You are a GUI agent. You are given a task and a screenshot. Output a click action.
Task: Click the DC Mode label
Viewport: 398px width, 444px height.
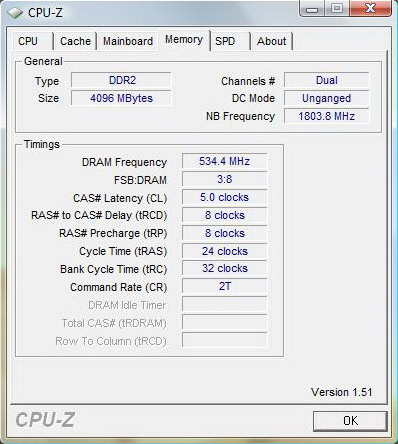253,98
